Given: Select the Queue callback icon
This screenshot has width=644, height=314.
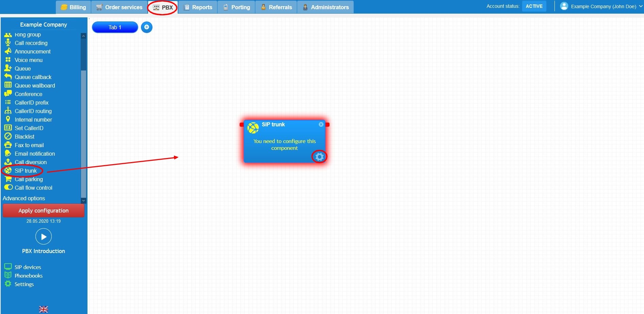Looking at the screenshot, I should [8, 77].
